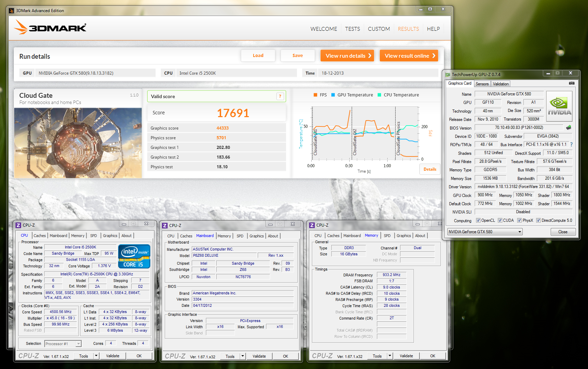Click the score value 17691
Viewport: 588px width, 369px height.
click(233, 113)
